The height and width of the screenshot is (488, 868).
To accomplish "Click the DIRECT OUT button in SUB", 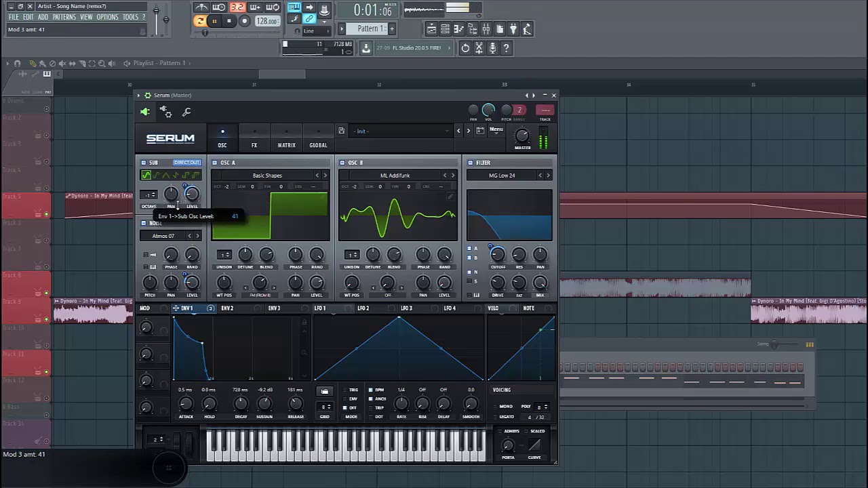I will pyautogui.click(x=186, y=163).
